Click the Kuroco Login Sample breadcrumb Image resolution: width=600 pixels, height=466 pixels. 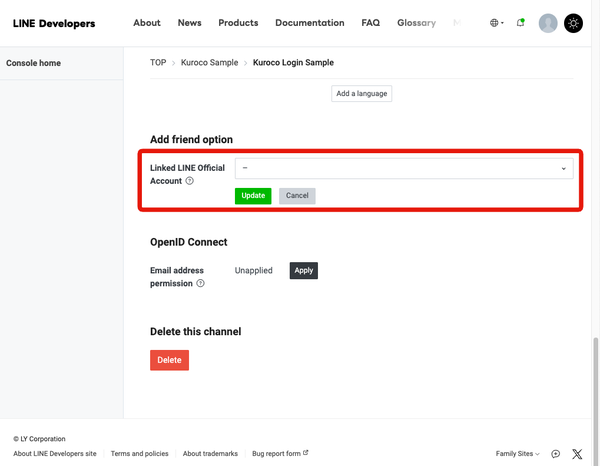[x=293, y=62]
